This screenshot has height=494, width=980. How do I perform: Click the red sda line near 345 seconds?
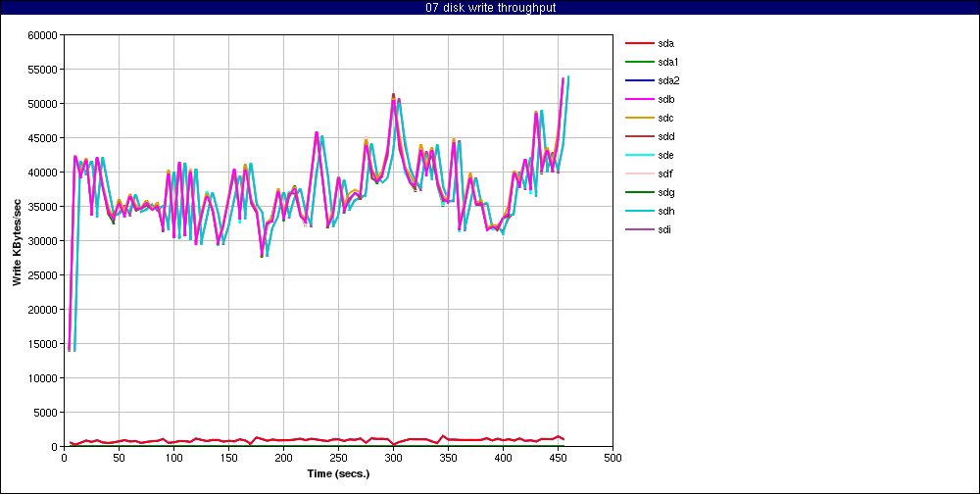(x=443, y=436)
